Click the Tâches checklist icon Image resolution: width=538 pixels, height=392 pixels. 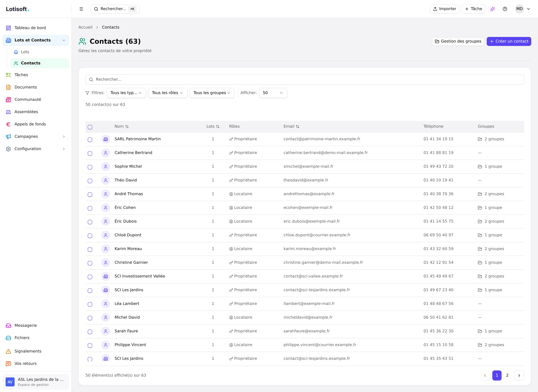point(9,75)
